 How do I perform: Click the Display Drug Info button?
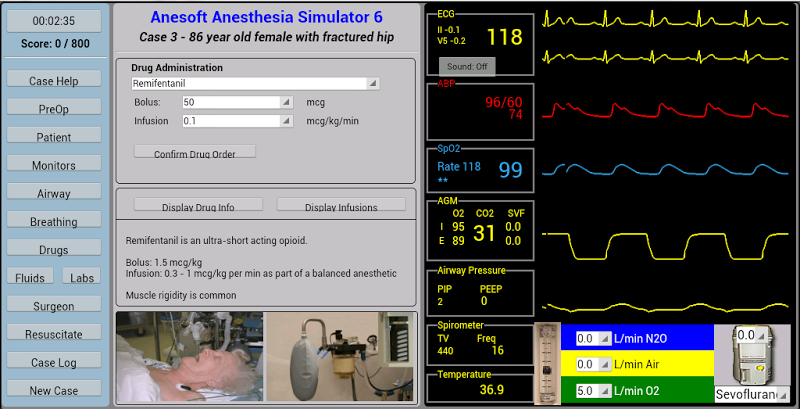(198, 207)
